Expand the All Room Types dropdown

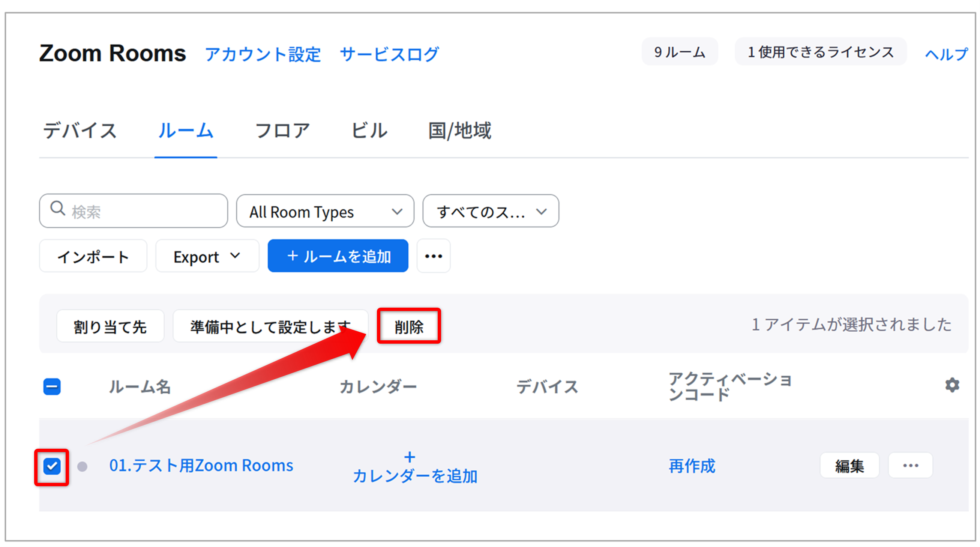[325, 211]
